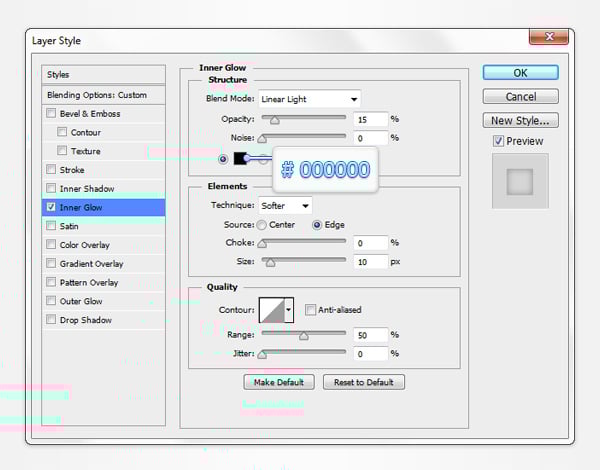
Task: Toggle the Drop Shadow effect checkbox
Action: point(51,320)
